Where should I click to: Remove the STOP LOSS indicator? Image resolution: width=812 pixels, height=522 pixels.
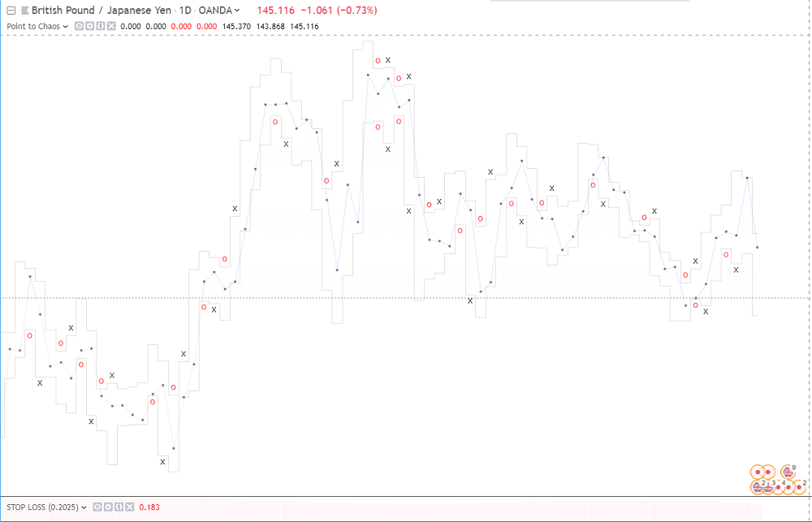click(x=129, y=507)
